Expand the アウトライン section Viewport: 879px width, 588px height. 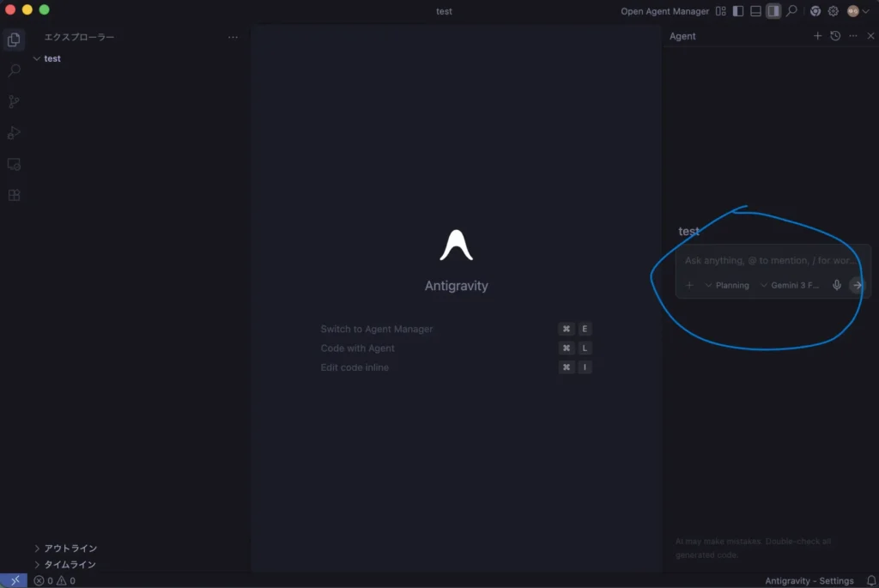(69, 549)
